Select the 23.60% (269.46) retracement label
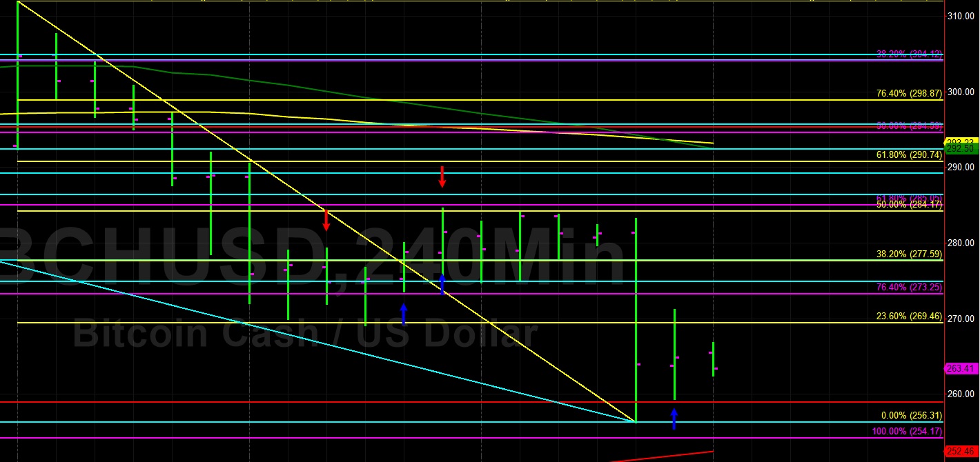Screen dimensions: 980x462 (909, 317)
